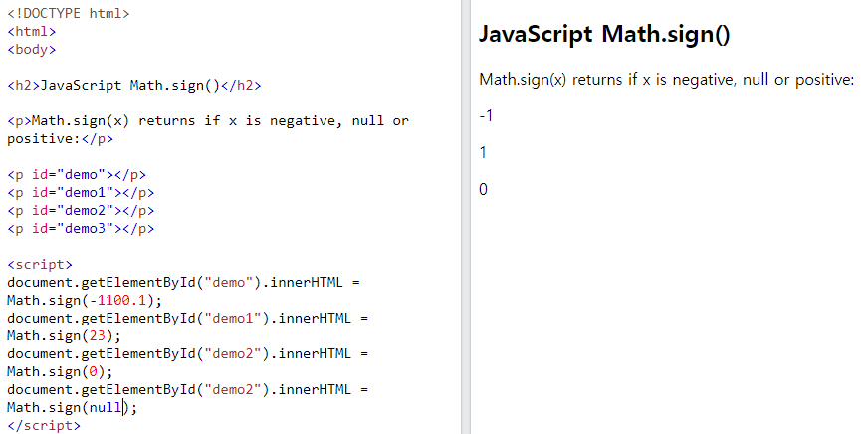Image resolution: width=868 pixels, height=434 pixels.
Task: Click the rendered heading JavaScript Math.sign() in output
Action: (x=604, y=36)
